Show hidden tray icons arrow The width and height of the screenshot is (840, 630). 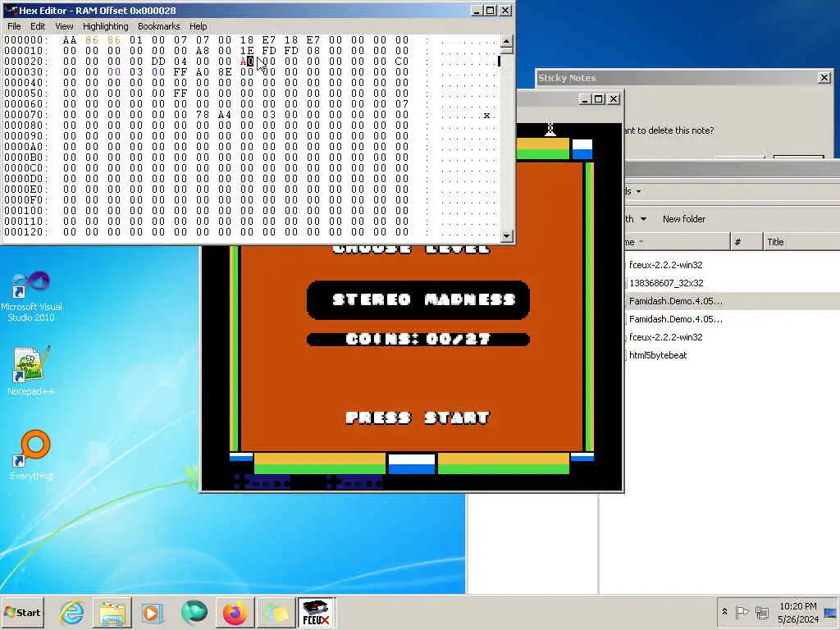point(724,611)
